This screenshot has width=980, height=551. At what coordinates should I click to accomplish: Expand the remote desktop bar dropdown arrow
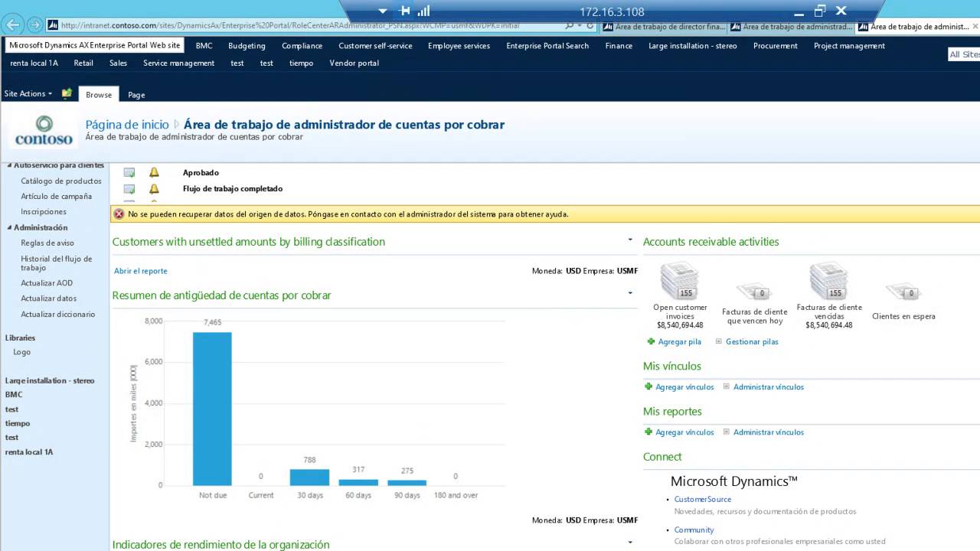tap(383, 11)
